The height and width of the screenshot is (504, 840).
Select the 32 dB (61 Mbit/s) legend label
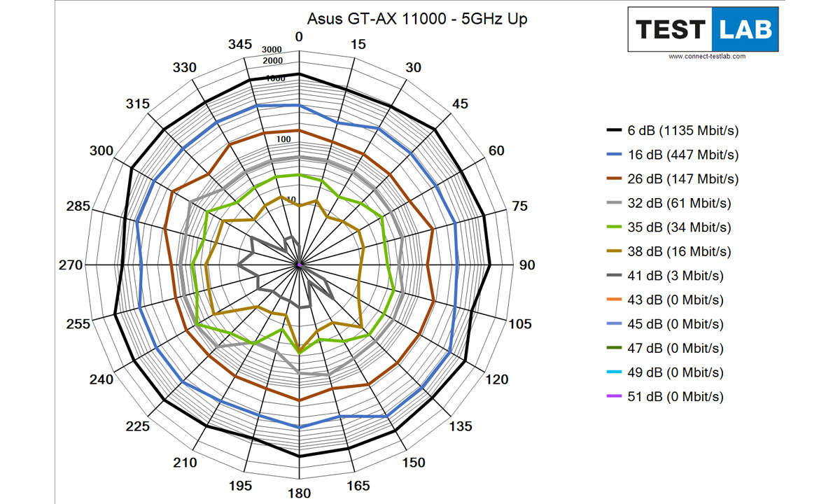pyautogui.click(x=679, y=203)
